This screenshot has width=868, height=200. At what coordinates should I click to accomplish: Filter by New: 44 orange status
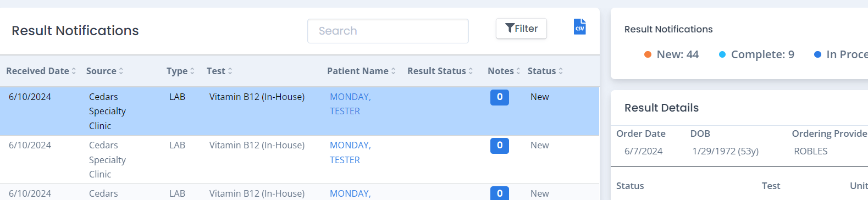(671, 54)
